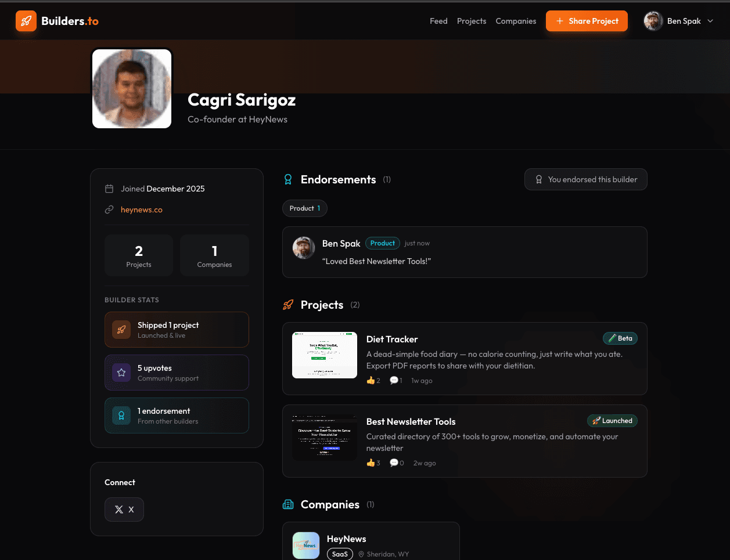Click the HeyNews company logo icon

306,545
